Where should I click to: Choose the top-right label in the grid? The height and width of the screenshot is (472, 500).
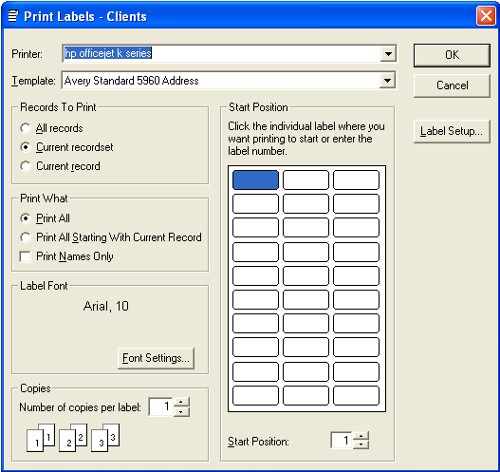click(x=356, y=180)
